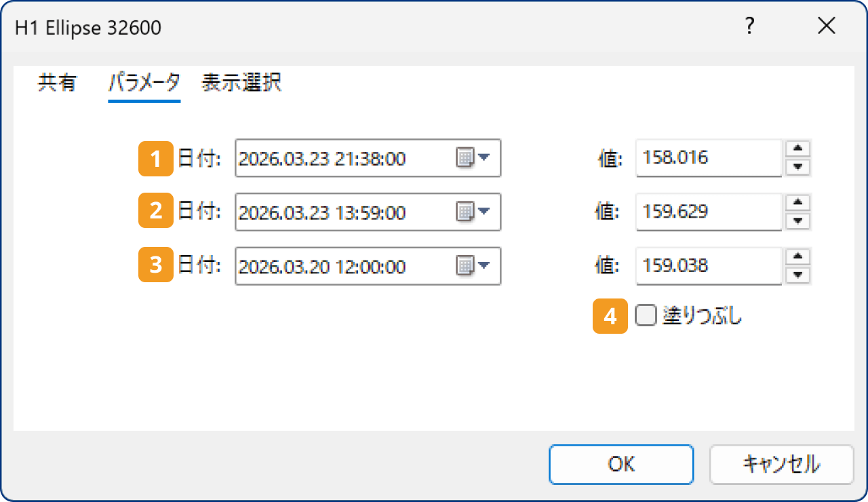Confirm changes with the OK button

pos(620,464)
